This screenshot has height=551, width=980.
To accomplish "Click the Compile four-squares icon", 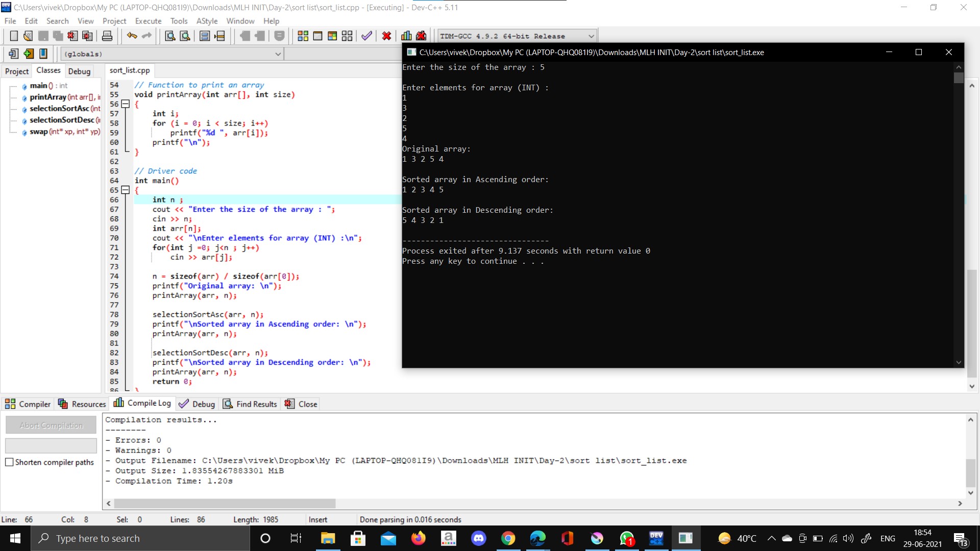I will pos(303,36).
